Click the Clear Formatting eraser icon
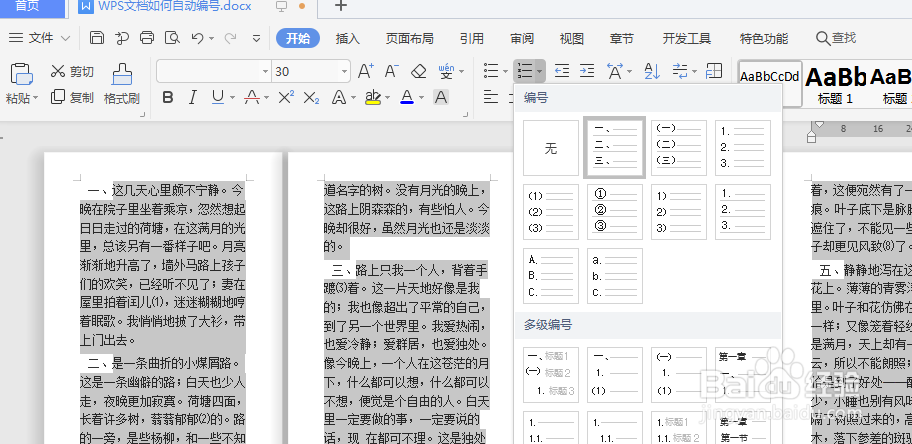Viewport: 912px width, 444px height. pos(419,72)
